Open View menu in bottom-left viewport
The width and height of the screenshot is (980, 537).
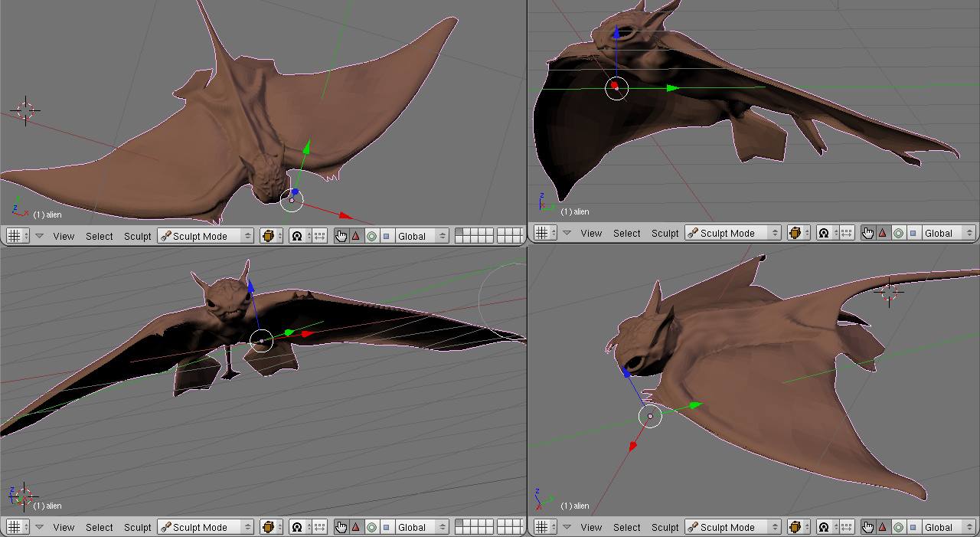[x=64, y=527]
